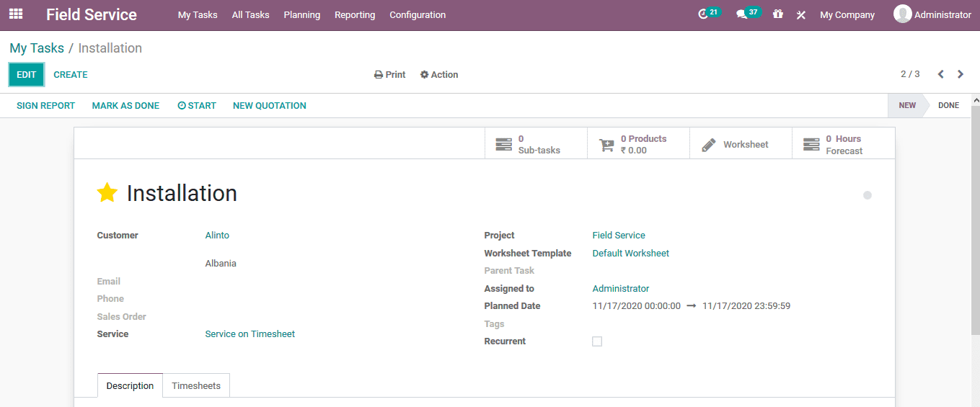Open the Default Worksheet template link
The image size is (980, 407).
[631, 254]
